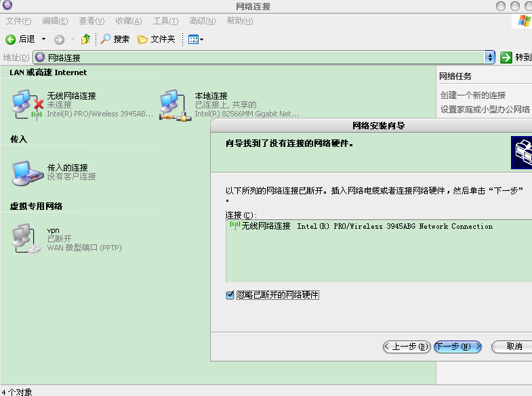Select the 传入的连接 incoming connection icon
This screenshot has height=396, width=532.
point(28,173)
